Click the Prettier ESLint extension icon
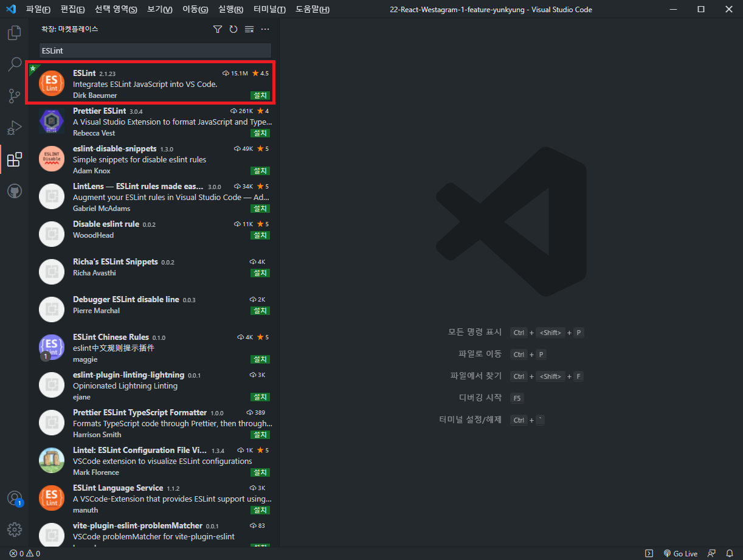The height and width of the screenshot is (560, 743). click(x=52, y=122)
